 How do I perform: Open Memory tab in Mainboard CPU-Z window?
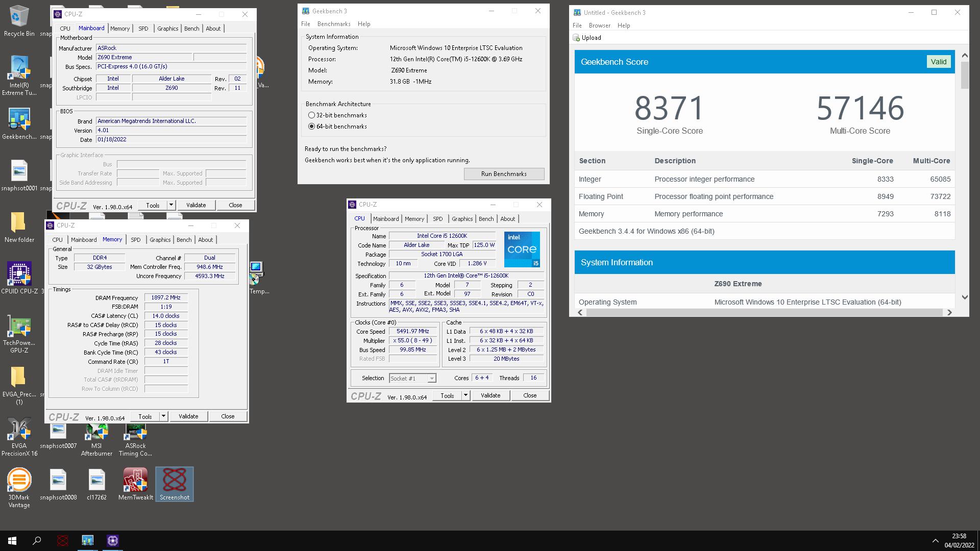point(120,29)
